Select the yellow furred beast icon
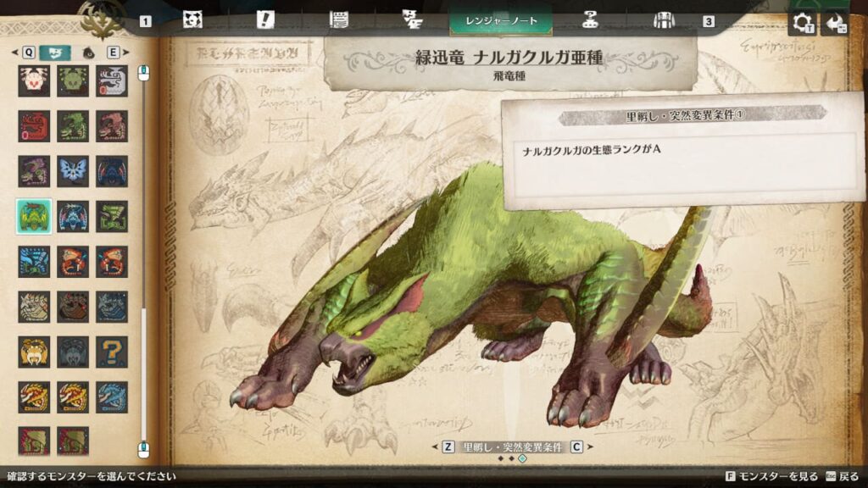 [x=34, y=352]
